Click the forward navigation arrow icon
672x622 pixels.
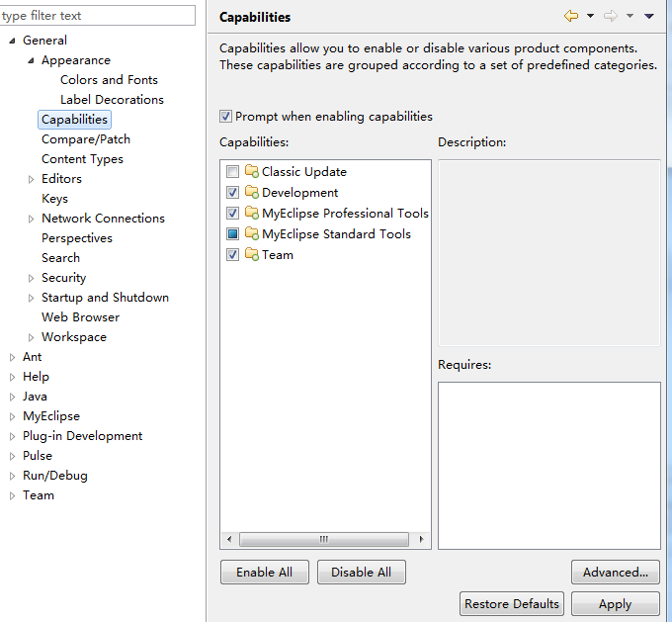(x=610, y=16)
